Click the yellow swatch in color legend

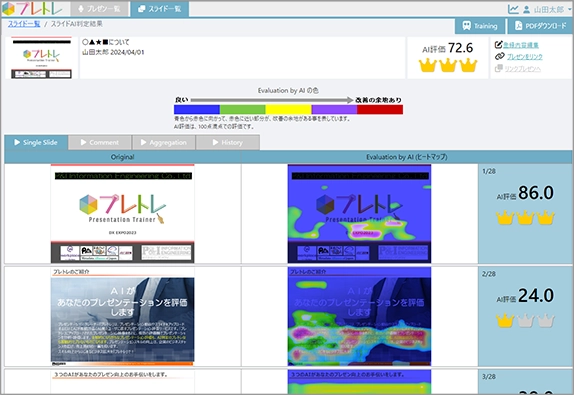pos(288,109)
